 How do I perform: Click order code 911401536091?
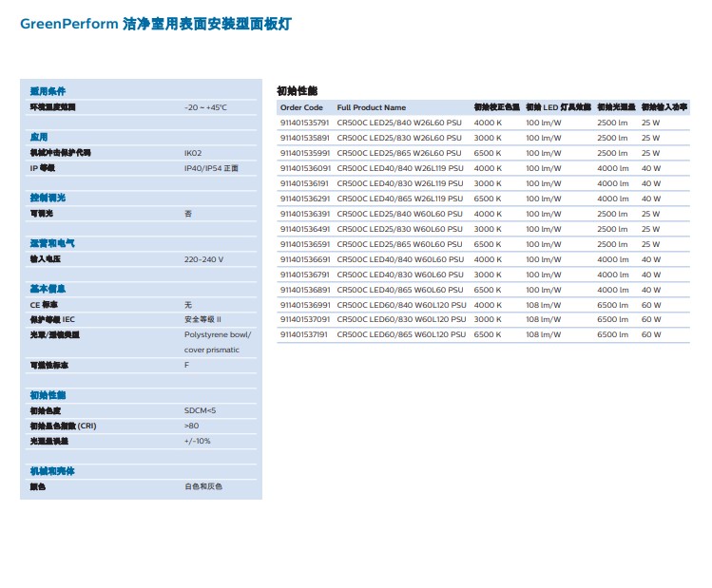pyautogui.click(x=305, y=168)
